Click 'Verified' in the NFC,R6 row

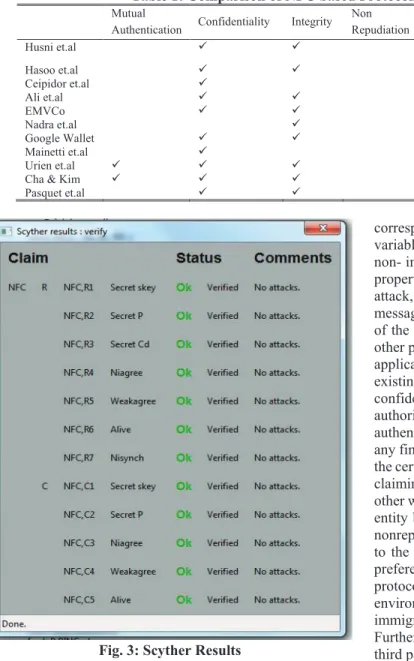click(223, 430)
